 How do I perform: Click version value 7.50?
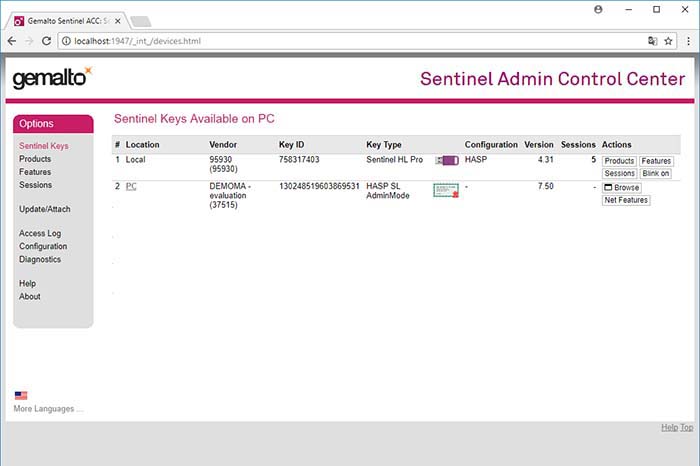pyautogui.click(x=546, y=186)
